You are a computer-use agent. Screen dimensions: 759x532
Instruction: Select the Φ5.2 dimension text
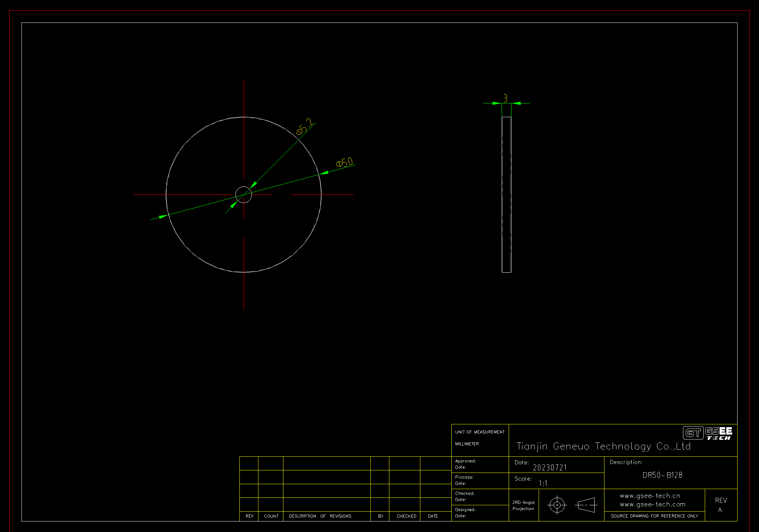pyautogui.click(x=305, y=127)
